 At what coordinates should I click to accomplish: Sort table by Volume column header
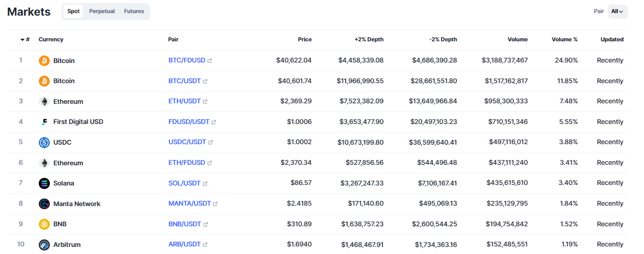pyautogui.click(x=518, y=39)
